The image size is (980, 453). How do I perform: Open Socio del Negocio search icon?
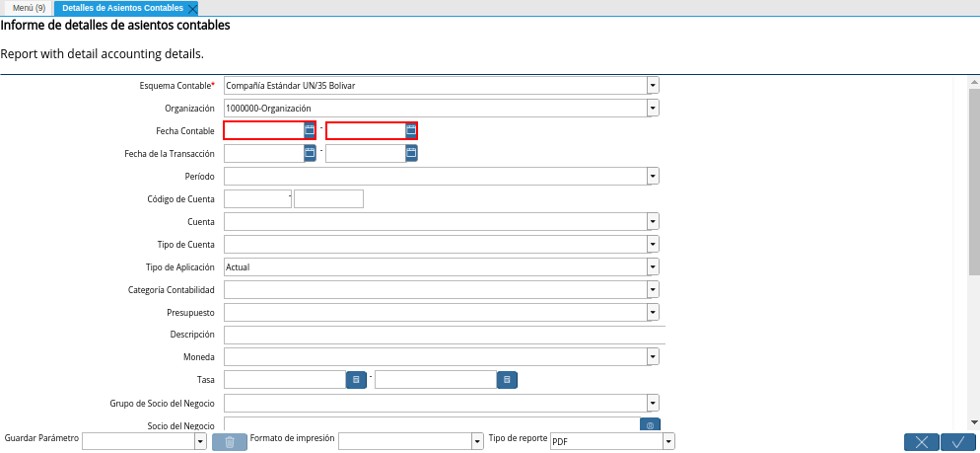pyautogui.click(x=650, y=424)
